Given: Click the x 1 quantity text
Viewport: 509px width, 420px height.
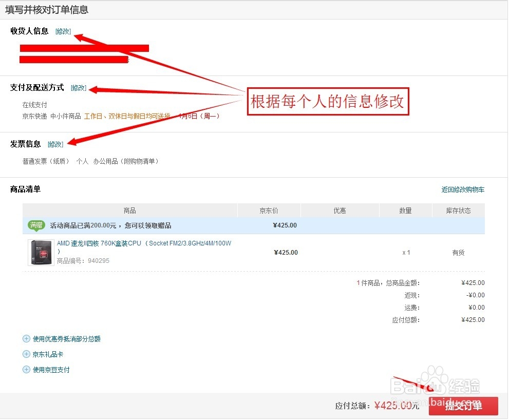Looking at the screenshot, I should [x=406, y=253].
